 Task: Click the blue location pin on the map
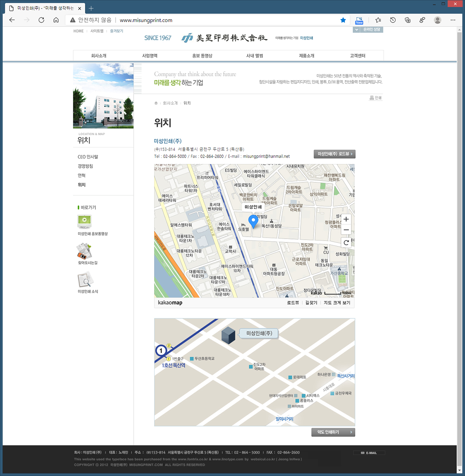point(253,221)
